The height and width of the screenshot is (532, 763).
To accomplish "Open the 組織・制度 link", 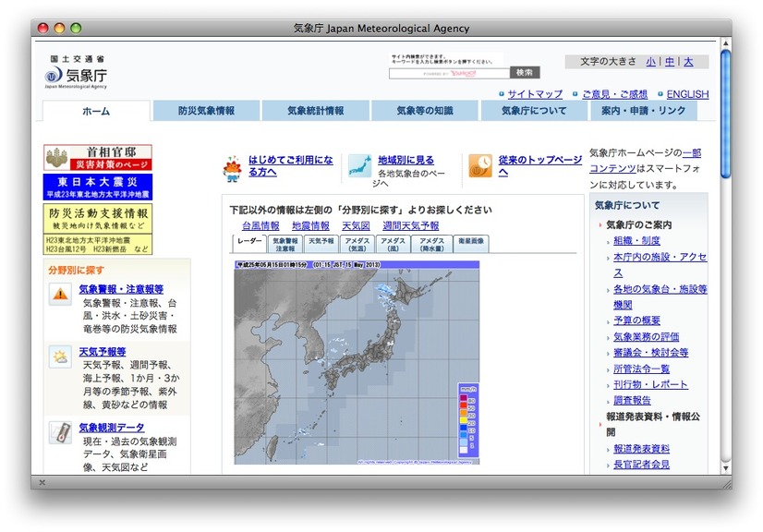I will pyautogui.click(x=636, y=240).
